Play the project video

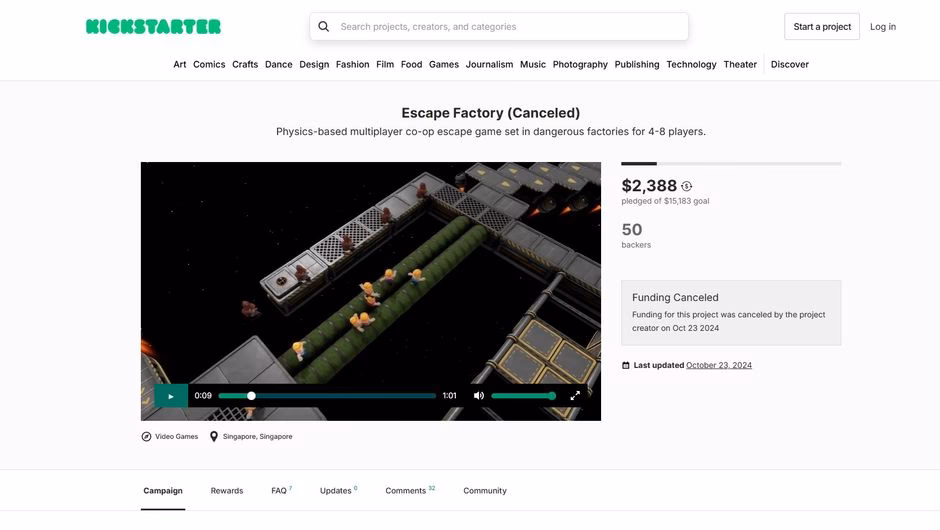click(x=171, y=396)
